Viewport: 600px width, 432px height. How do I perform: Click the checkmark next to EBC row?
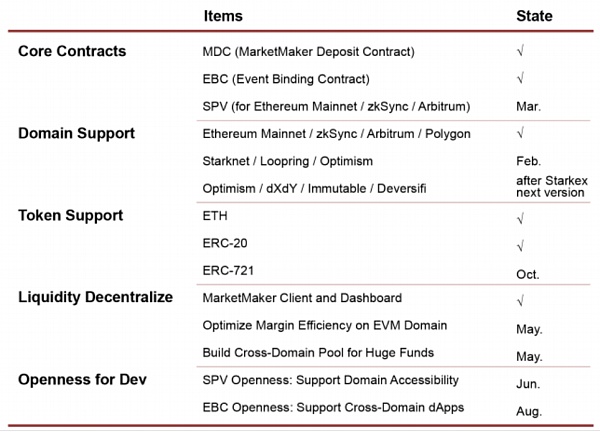520,78
